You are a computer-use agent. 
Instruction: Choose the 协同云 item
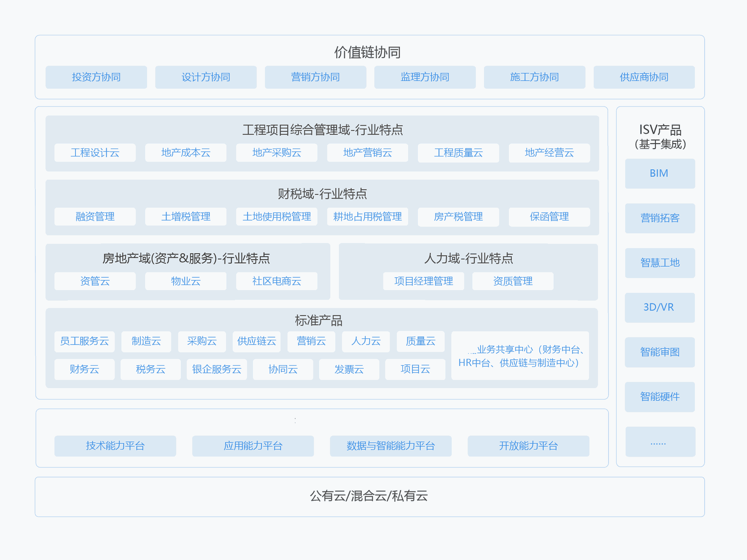[x=283, y=369]
